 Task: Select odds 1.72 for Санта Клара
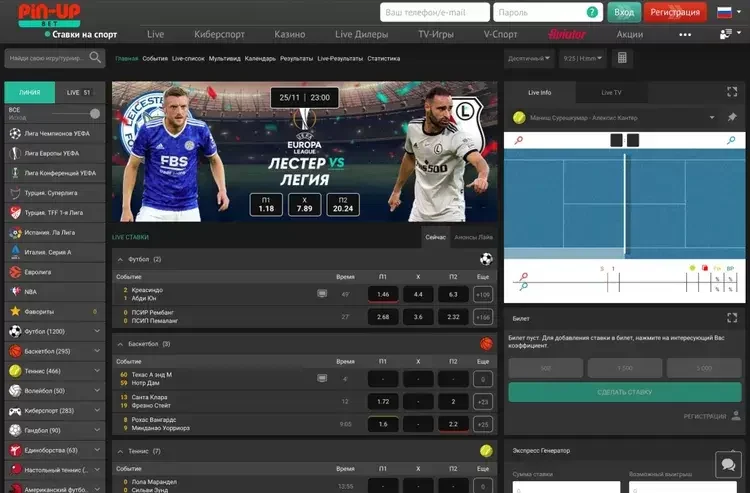pyautogui.click(x=383, y=402)
